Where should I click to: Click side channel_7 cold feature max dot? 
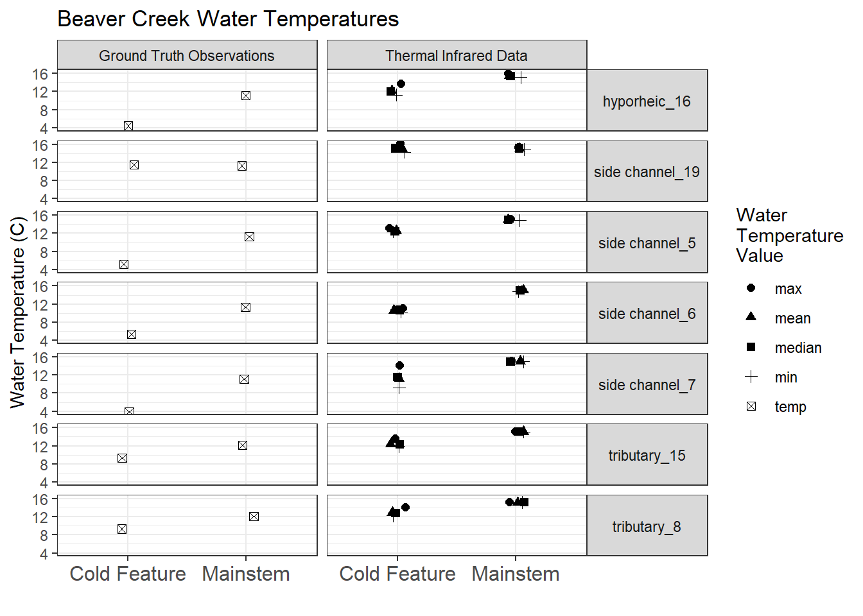tap(399, 365)
